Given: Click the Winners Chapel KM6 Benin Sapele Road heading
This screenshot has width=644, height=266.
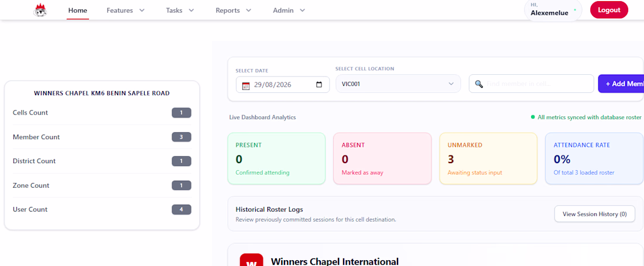Looking at the screenshot, I should (102, 94).
